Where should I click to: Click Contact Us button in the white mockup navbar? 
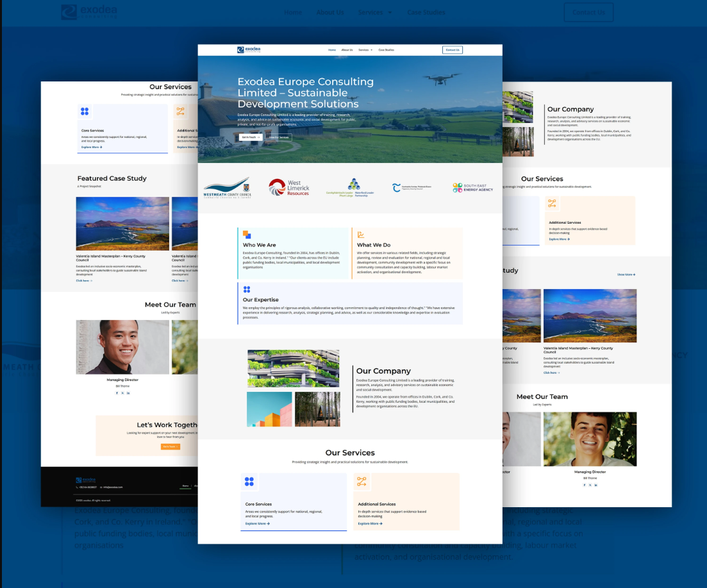[x=453, y=50]
